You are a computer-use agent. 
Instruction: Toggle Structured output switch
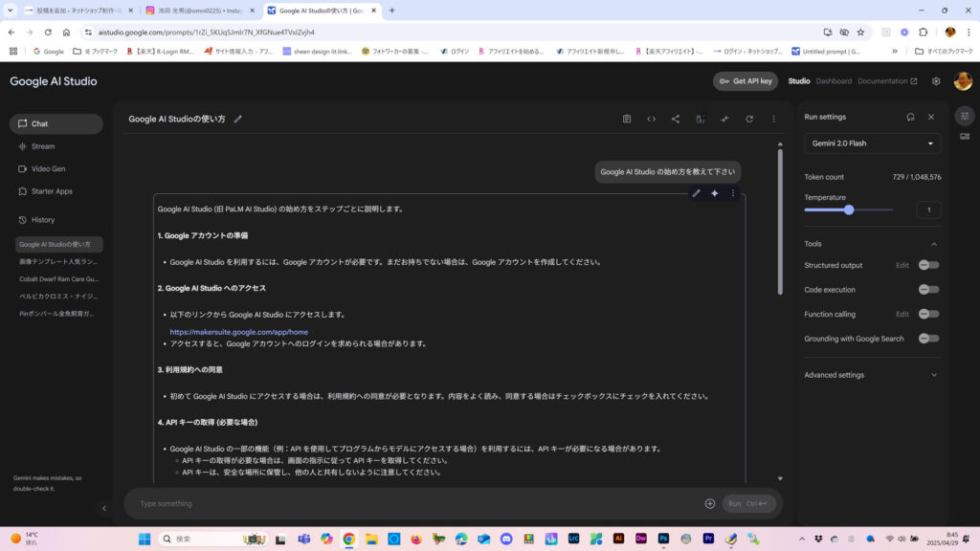pyautogui.click(x=928, y=265)
